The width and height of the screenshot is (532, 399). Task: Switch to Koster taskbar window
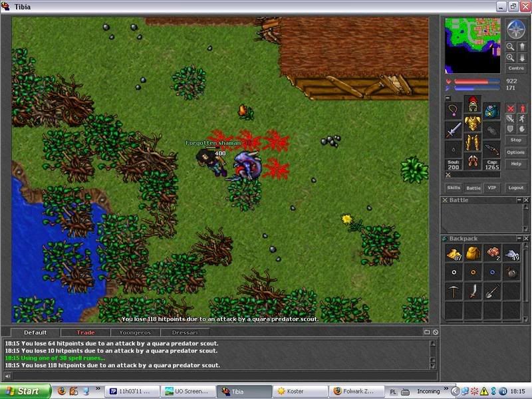tap(301, 391)
